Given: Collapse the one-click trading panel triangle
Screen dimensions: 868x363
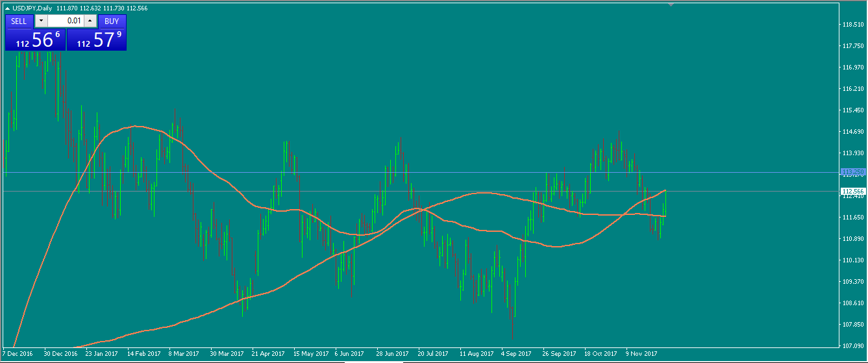Looking at the screenshot, I should [8, 8].
